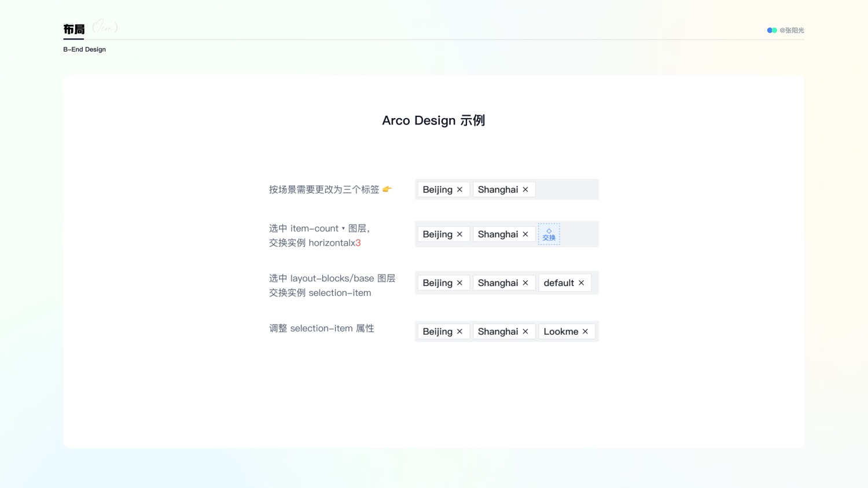Remove the default tag
The height and width of the screenshot is (488, 868).
pyautogui.click(x=581, y=283)
